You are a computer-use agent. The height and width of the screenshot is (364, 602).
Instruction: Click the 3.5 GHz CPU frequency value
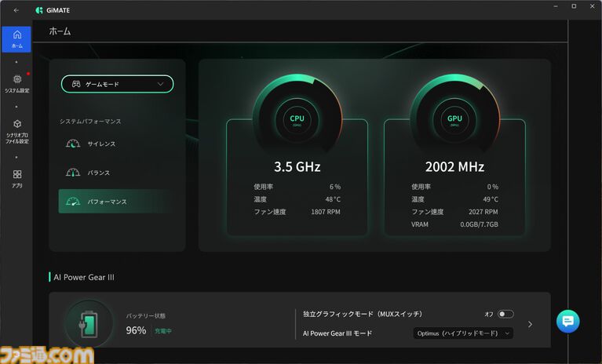point(297,167)
